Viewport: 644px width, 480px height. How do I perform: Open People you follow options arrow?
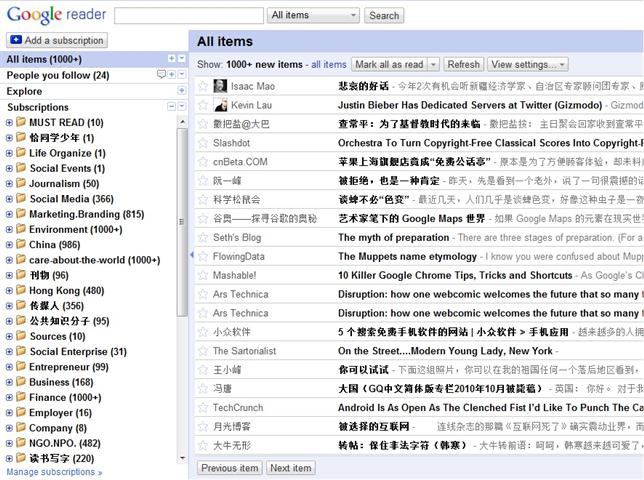pos(182,75)
